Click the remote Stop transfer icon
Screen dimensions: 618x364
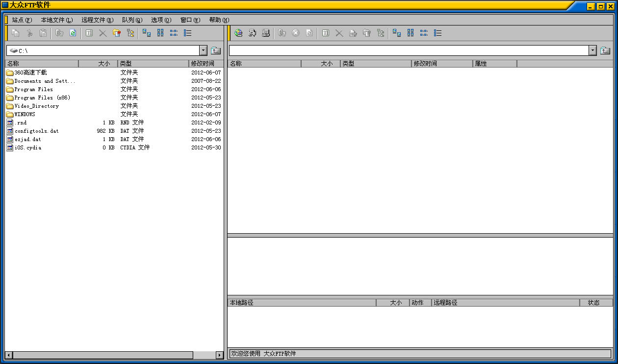coord(295,33)
